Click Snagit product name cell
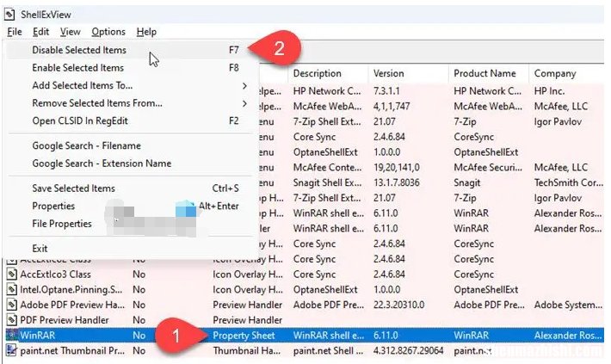611x364 pixels. [466, 182]
